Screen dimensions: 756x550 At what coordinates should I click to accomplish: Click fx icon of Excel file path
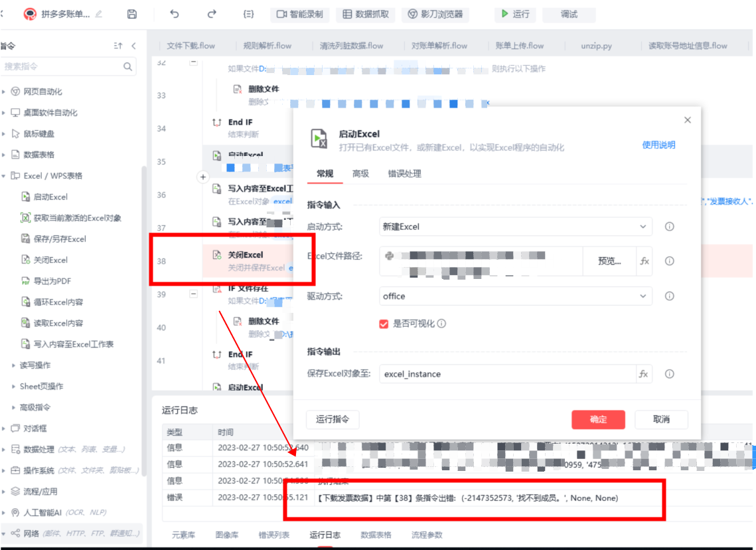(x=644, y=261)
